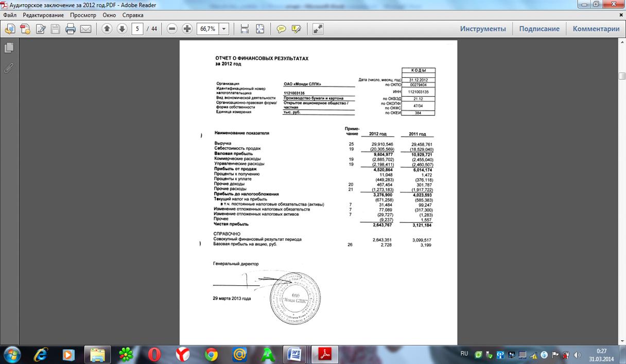Show attachments via the paperclip sidebar icon
626x364 pixels.
8,67
